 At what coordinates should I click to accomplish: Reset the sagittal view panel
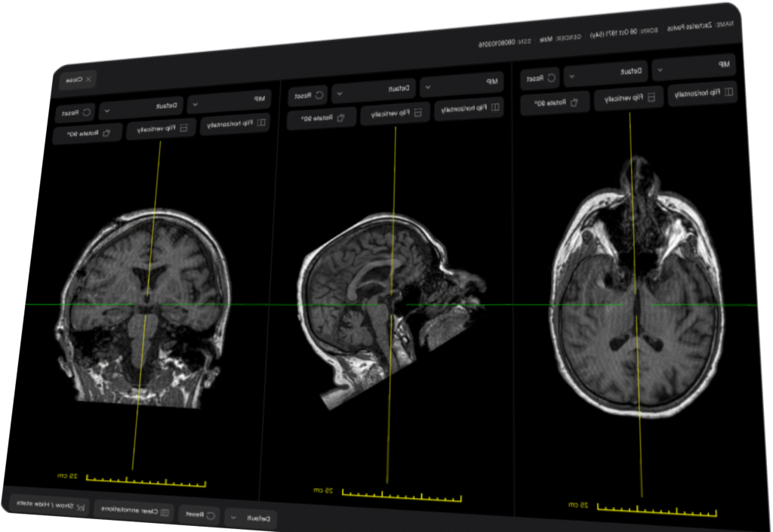click(308, 96)
